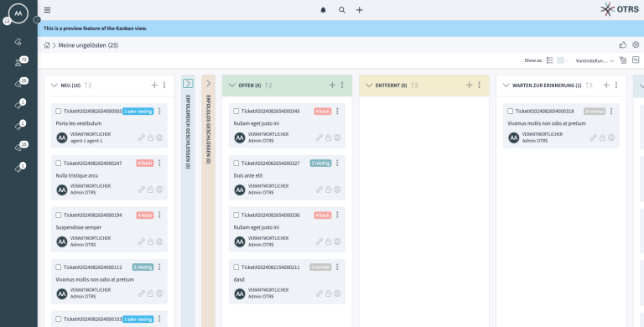Screen dimensions: 644x327
Task: Sort the Warten zur Erinnerung column
Action: 589,86
